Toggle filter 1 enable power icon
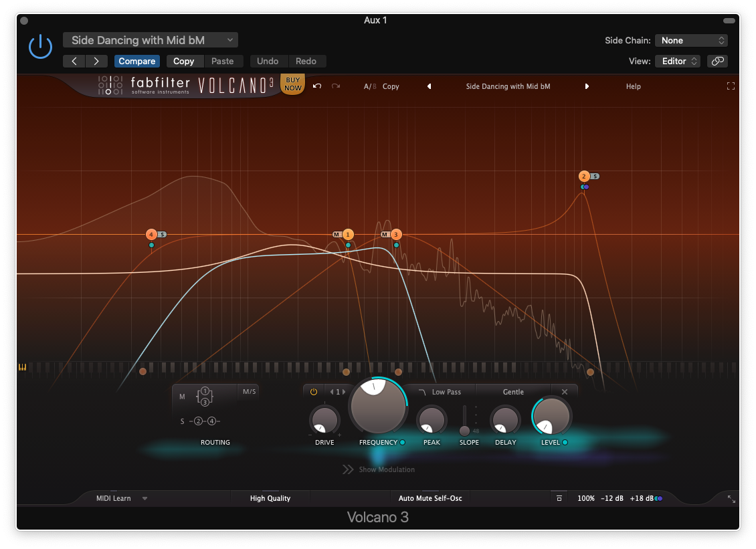Viewport: 756px width, 549px height. tap(313, 392)
